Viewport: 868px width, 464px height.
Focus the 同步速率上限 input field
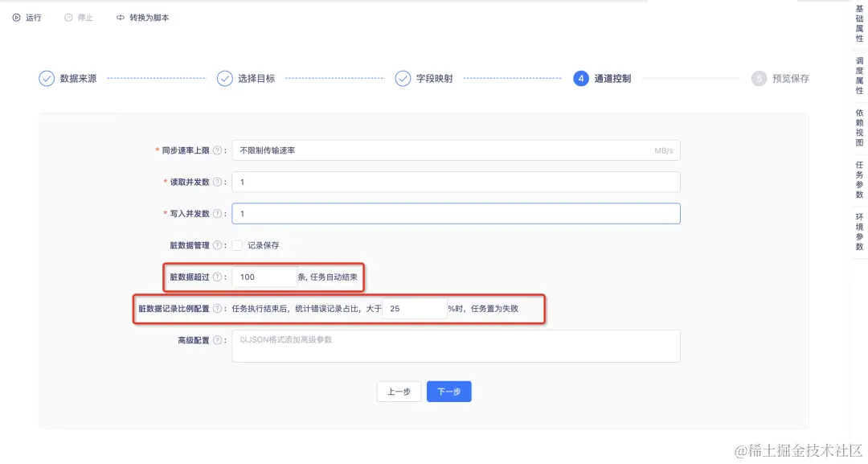(457, 150)
